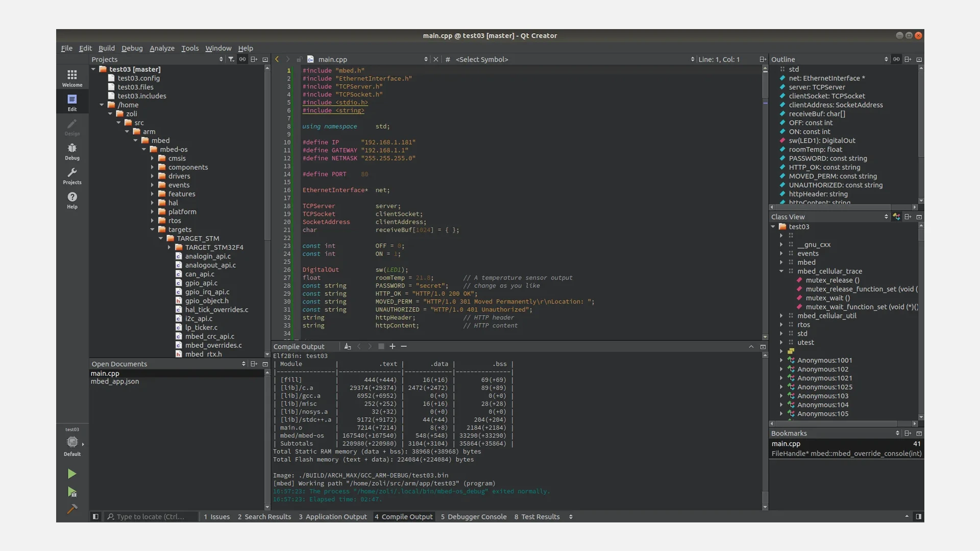Toggle synchronize with editor in Outline panel

896,60
